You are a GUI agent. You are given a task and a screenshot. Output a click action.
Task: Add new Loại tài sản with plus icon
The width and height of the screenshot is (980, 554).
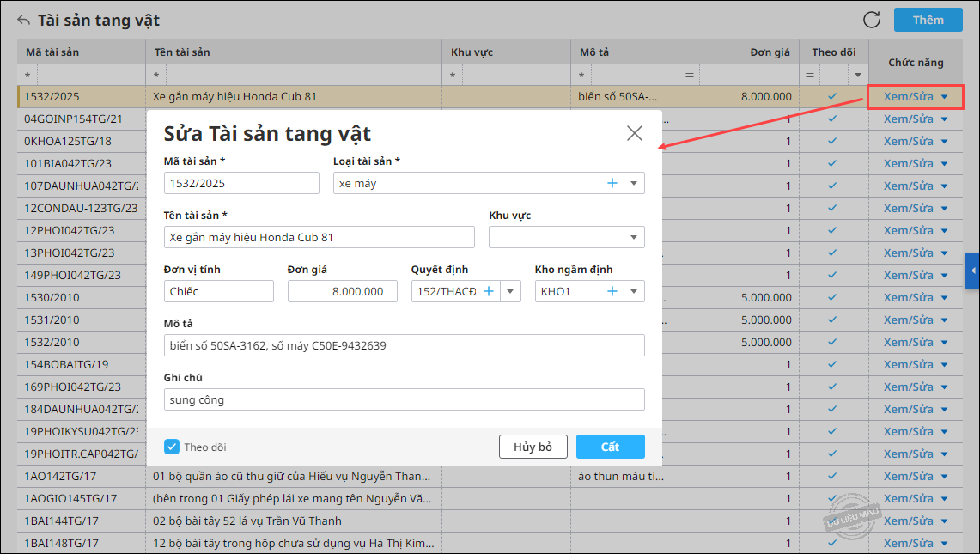coord(612,183)
